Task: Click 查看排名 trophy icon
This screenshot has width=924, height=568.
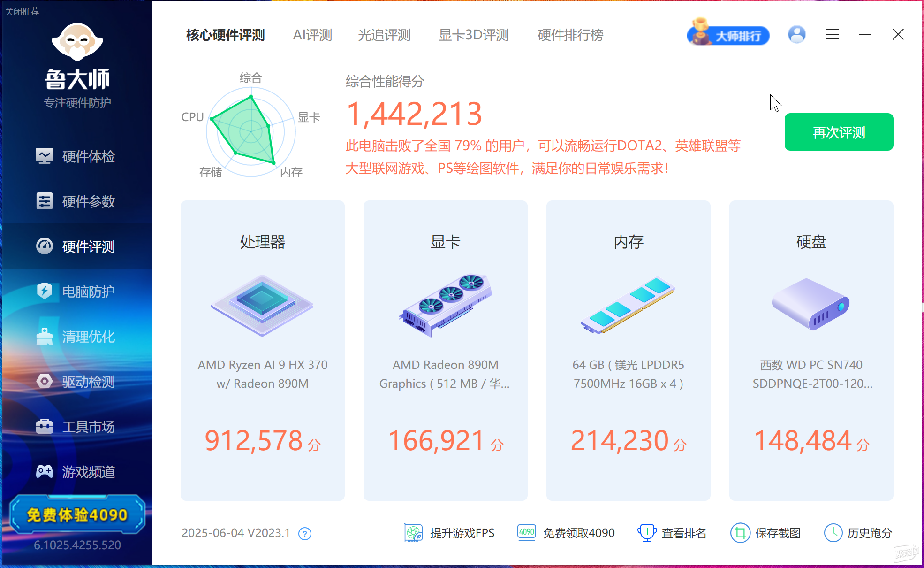Action: 647,533
